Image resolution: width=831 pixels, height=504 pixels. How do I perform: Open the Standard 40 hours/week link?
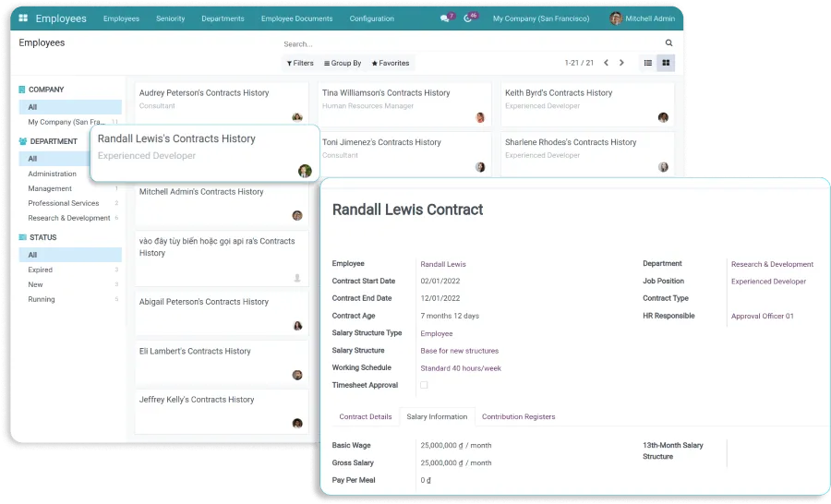click(461, 367)
